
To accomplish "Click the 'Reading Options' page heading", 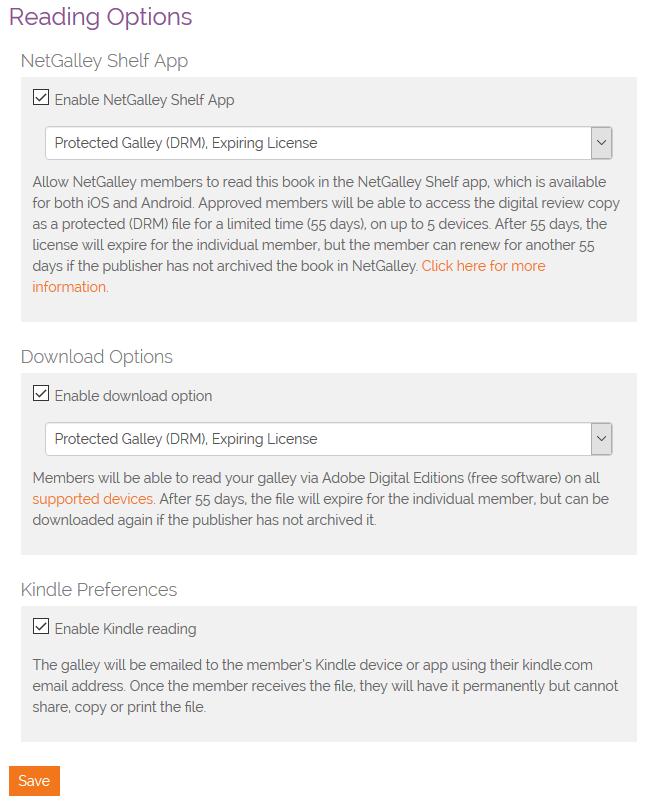I will [x=100, y=17].
